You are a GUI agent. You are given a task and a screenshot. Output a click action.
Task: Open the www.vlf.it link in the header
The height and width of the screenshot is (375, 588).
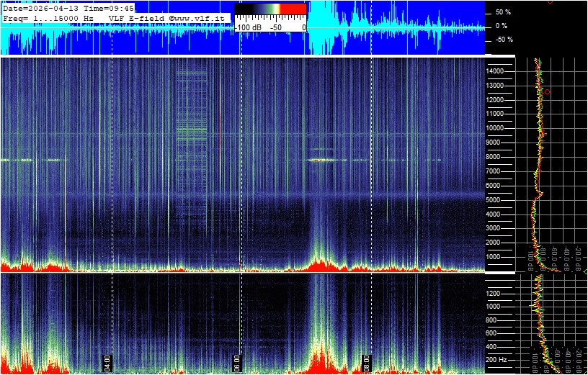click(x=202, y=17)
